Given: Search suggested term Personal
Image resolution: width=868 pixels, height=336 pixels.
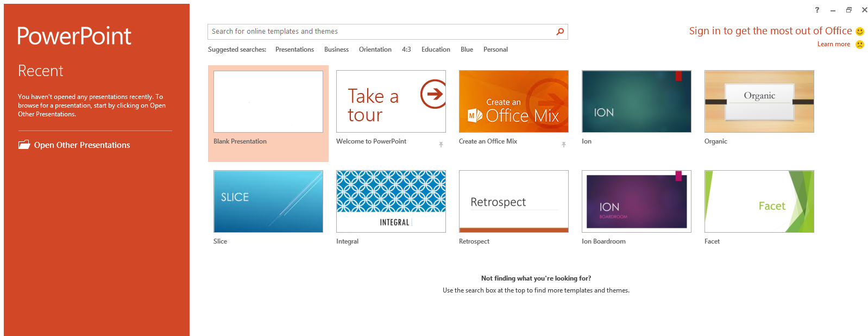Looking at the screenshot, I should pos(495,49).
